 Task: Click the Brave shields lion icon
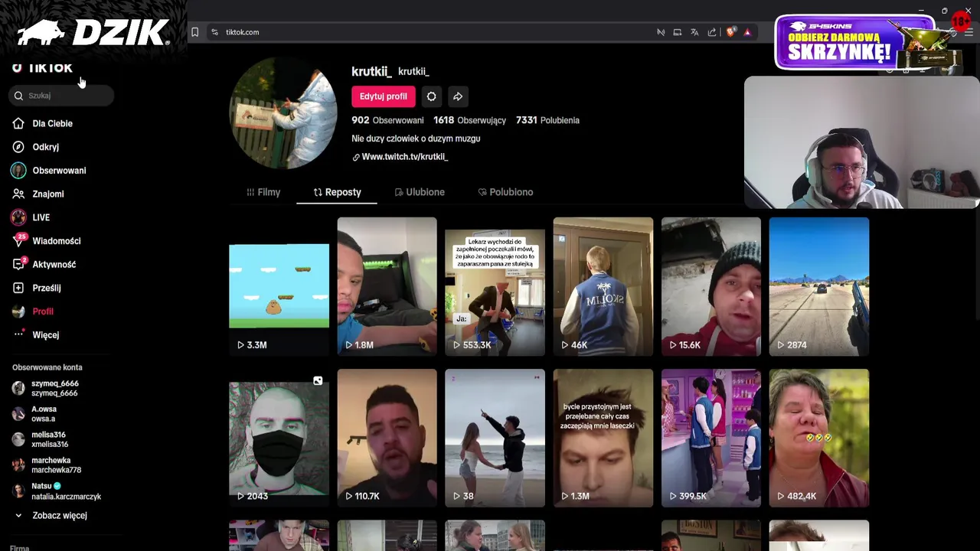pyautogui.click(x=730, y=32)
